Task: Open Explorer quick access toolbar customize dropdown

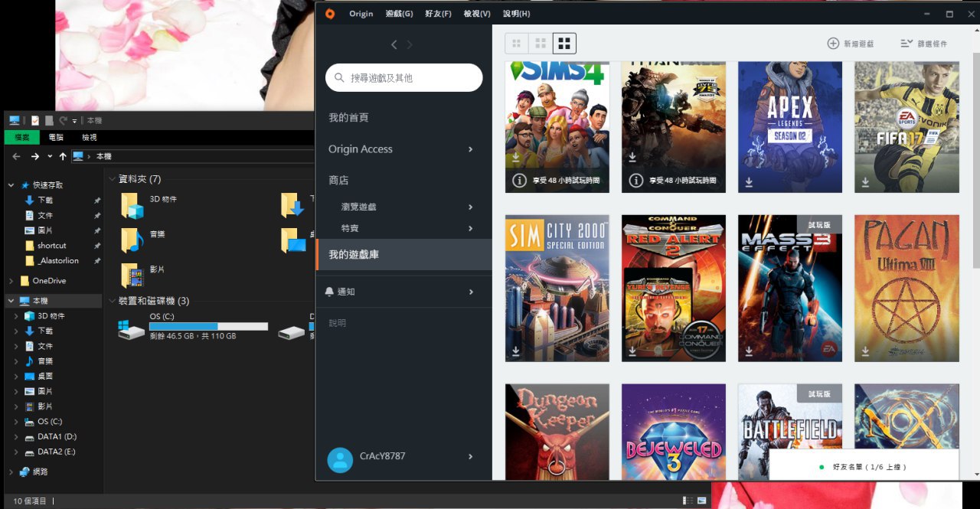Action: (x=74, y=121)
